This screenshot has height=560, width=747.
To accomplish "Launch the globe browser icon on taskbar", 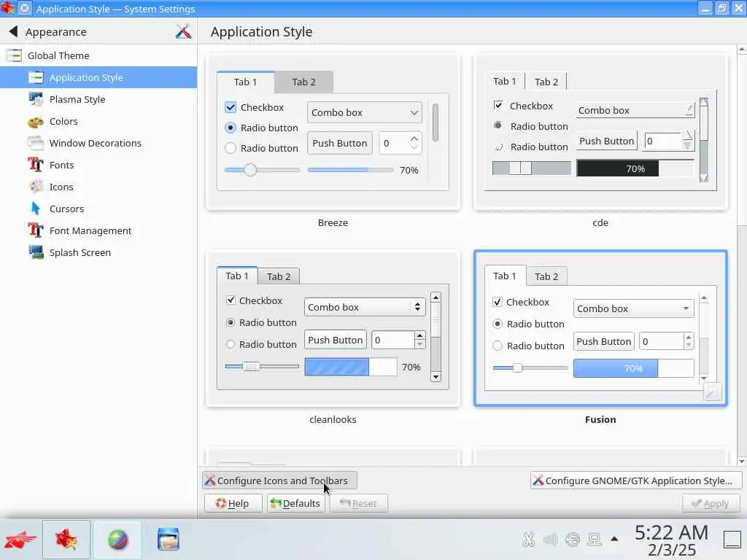I will 117,540.
